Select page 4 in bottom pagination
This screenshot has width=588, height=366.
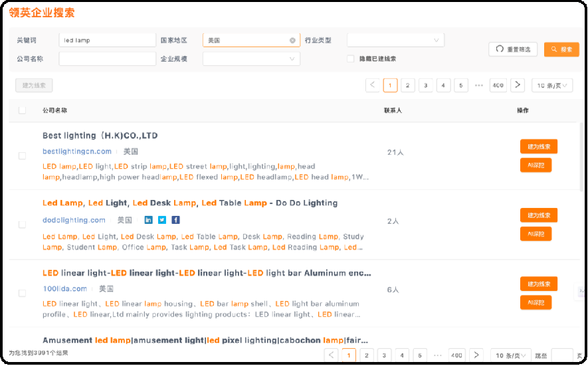402,355
